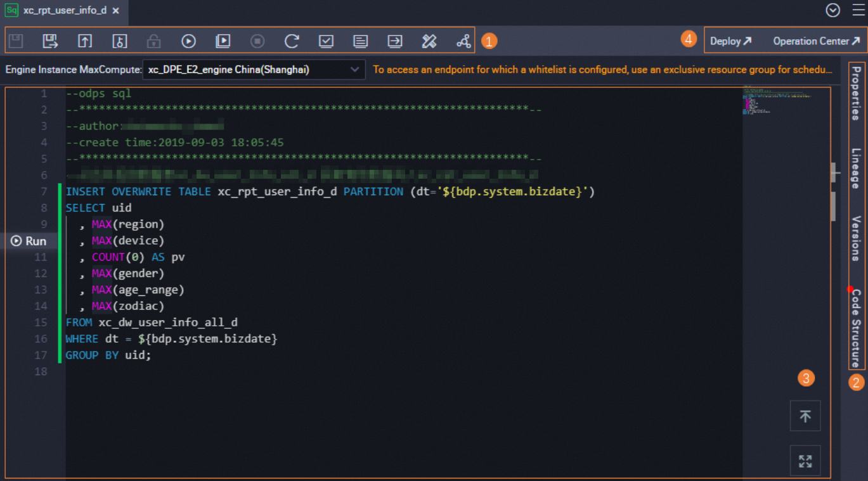Click the INSERT OVERWRITE TABLE line
This screenshot has width=868, height=481.
pos(330,191)
